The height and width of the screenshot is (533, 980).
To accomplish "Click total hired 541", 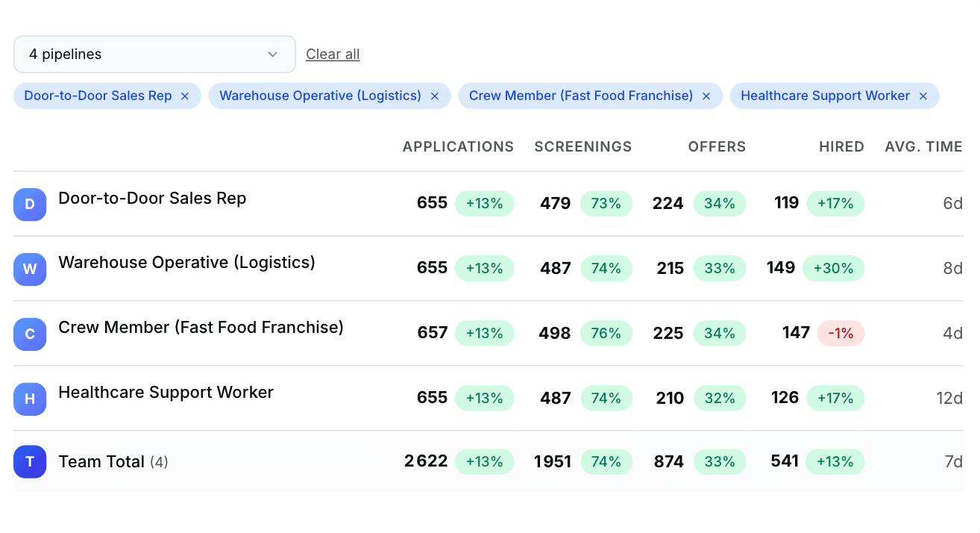I will point(785,462).
